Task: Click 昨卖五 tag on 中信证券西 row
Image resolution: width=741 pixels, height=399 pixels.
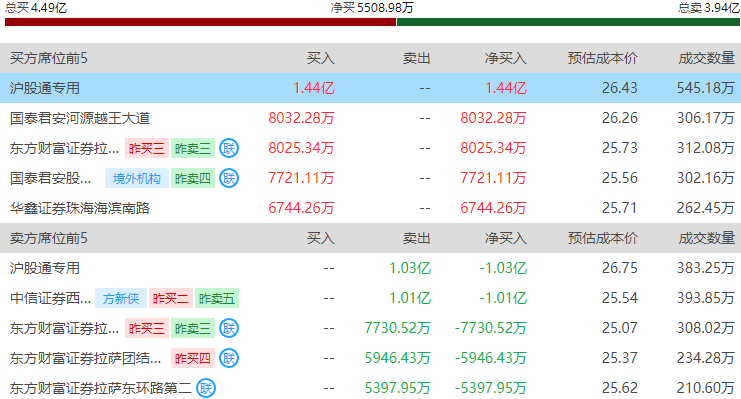Action: click(x=216, y=298)
